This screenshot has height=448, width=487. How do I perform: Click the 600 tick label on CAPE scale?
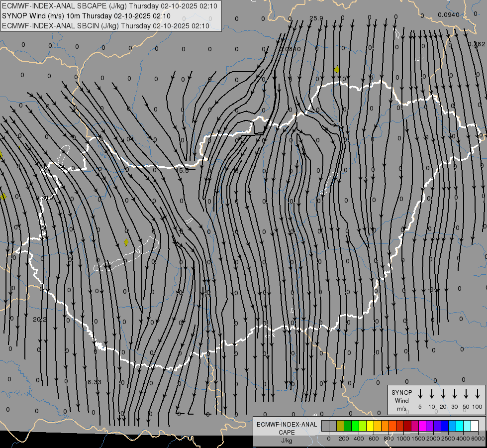point(374,439)
